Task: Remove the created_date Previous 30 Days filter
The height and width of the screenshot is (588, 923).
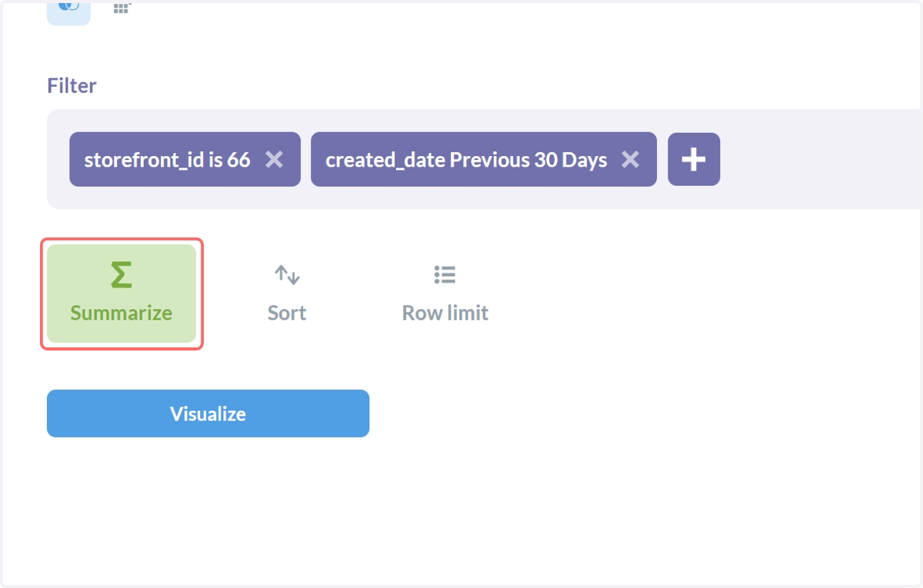Action: coord(630,159)
